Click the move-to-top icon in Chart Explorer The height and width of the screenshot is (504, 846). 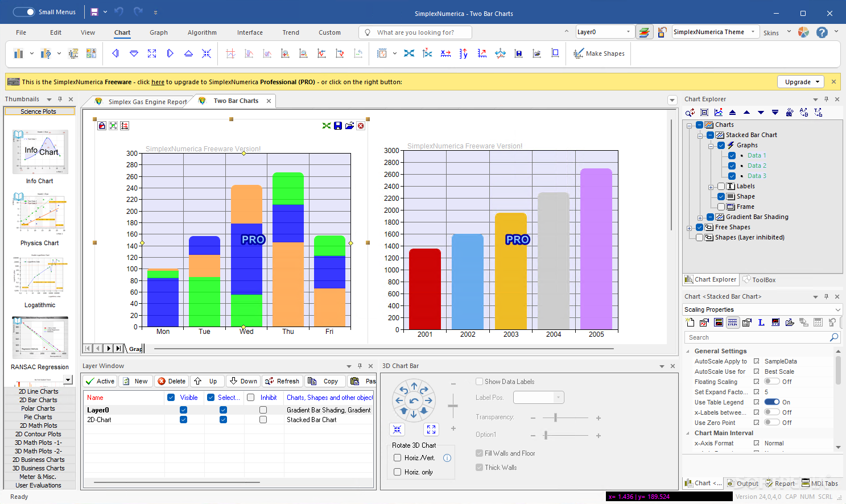click(733, 113)
